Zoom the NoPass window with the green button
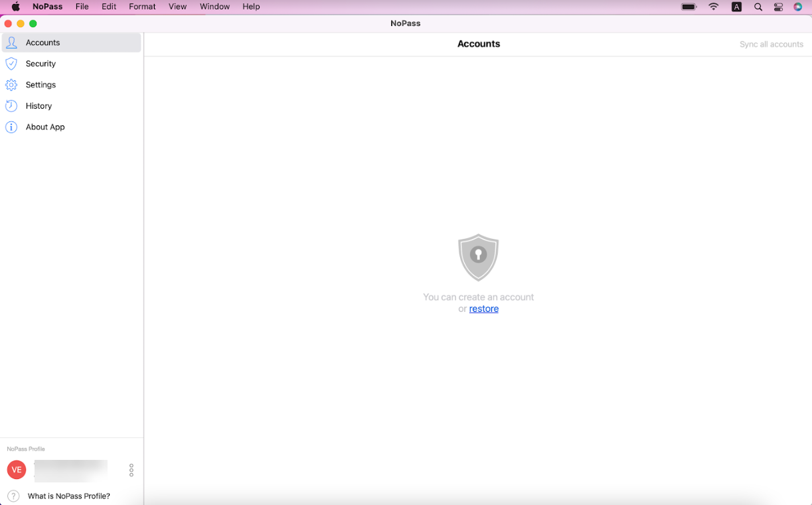 [x=33, y=24]
